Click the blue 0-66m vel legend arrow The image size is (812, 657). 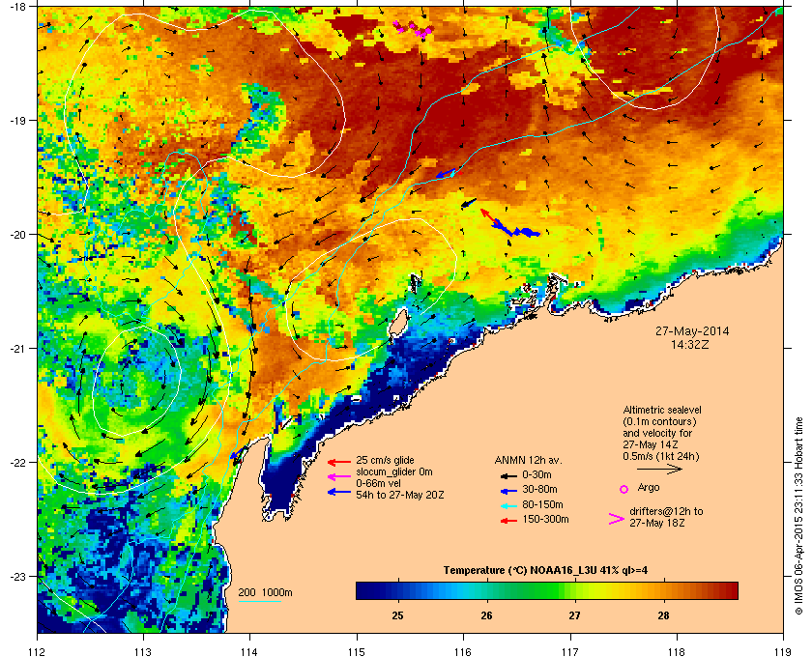tap(339, 492)
